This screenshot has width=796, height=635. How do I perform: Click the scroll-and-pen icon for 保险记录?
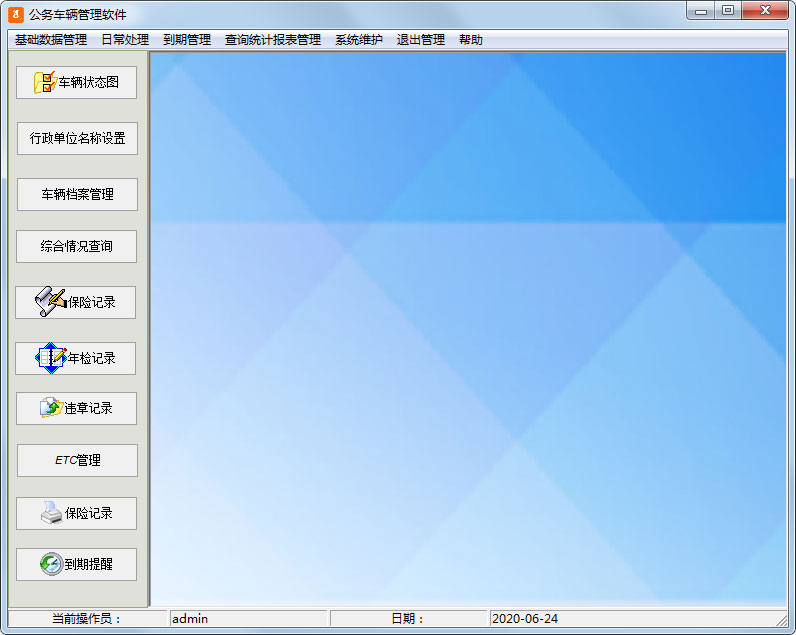click(x=51, y=302)
